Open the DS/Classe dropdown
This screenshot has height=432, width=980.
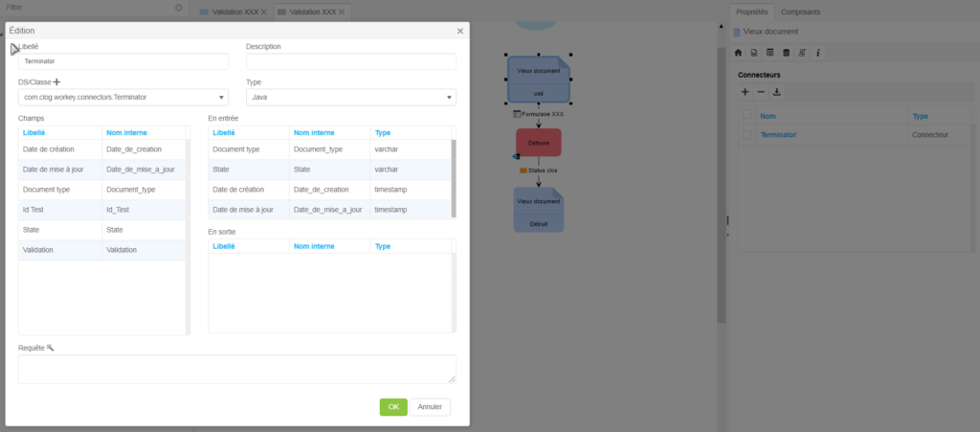(x=222, y=98)
